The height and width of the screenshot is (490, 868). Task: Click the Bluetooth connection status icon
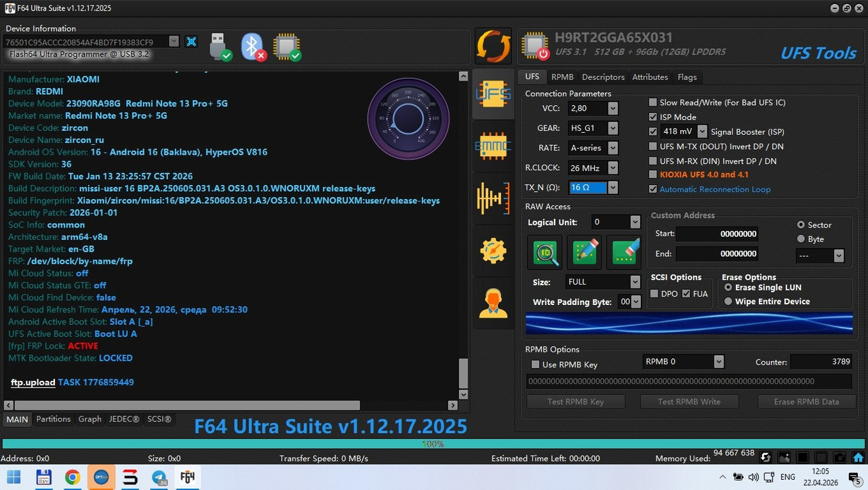[254, 47]
